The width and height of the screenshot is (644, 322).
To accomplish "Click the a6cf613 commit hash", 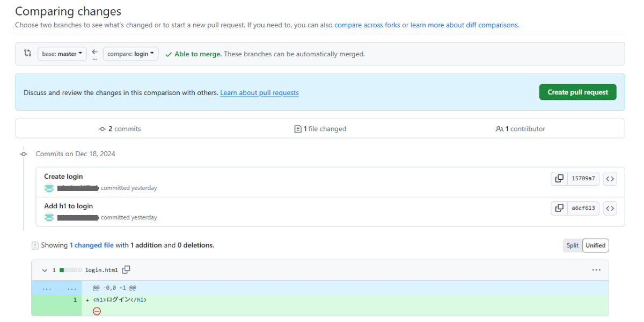I will click(x=583, y=208).
